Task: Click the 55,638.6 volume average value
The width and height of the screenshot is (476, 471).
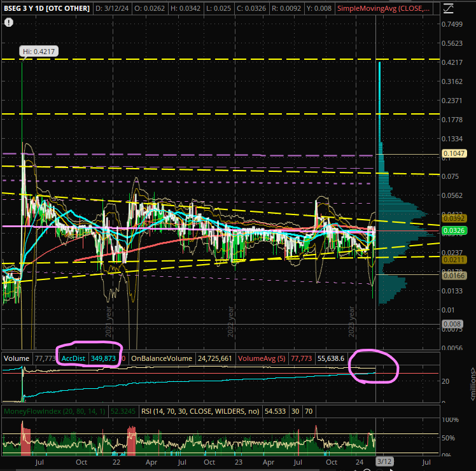Action: pyautogui.click(x=331, y=358)
